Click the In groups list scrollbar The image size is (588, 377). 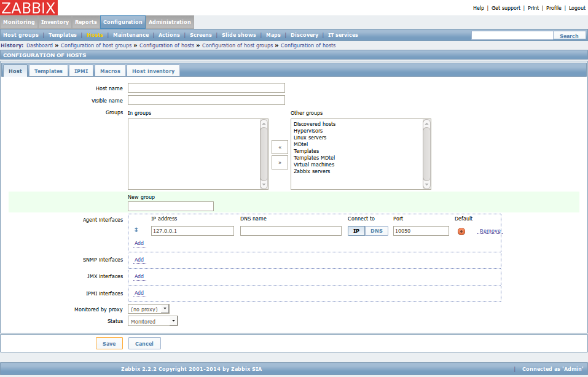point(264,154)
